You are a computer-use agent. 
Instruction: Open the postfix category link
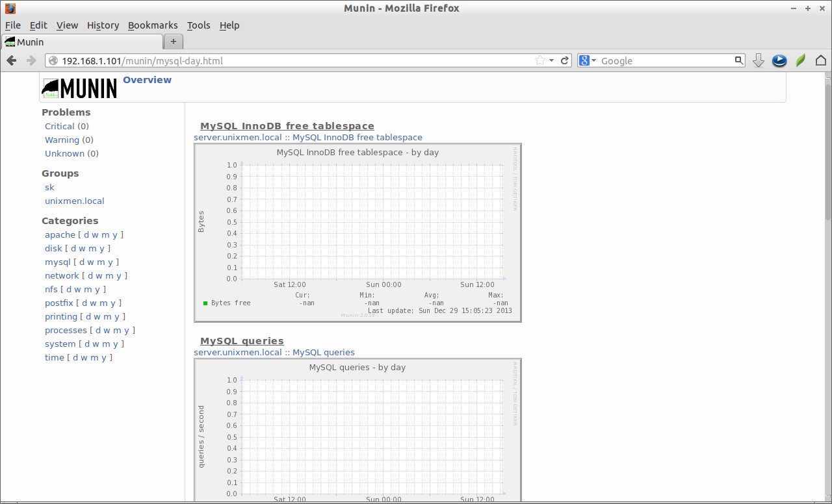pyautogui.click(x=59, y=303)
